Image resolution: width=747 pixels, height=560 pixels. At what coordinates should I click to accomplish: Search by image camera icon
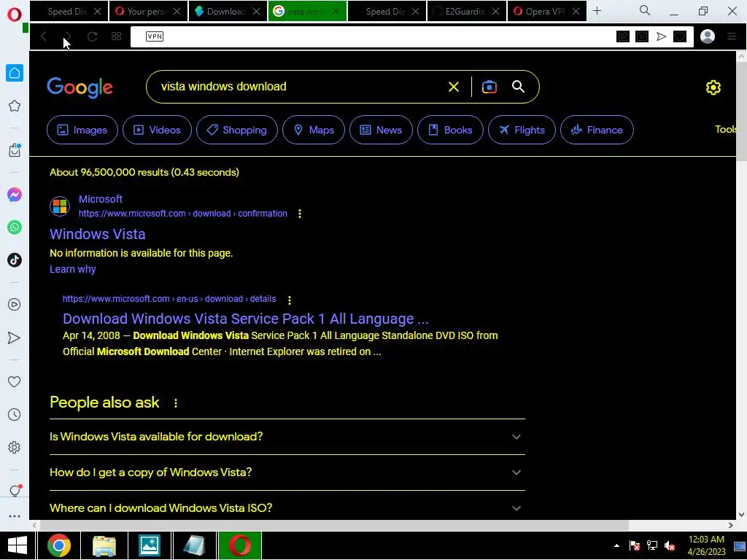coord(489,87)
